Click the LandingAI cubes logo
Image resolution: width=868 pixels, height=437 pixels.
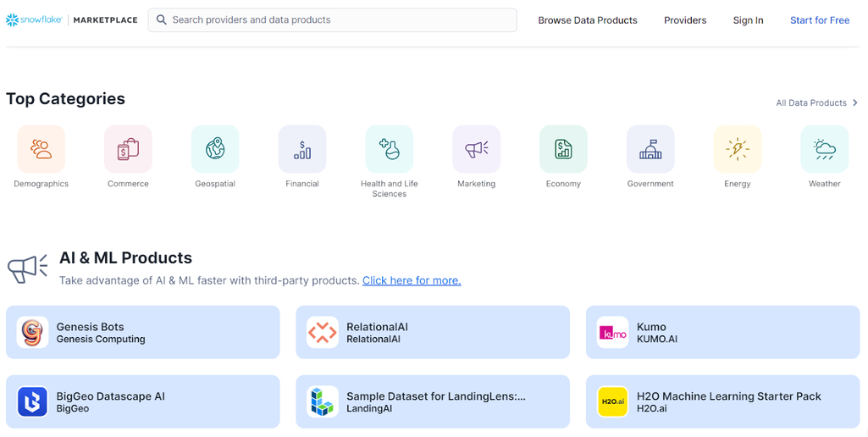pos(323,401)
